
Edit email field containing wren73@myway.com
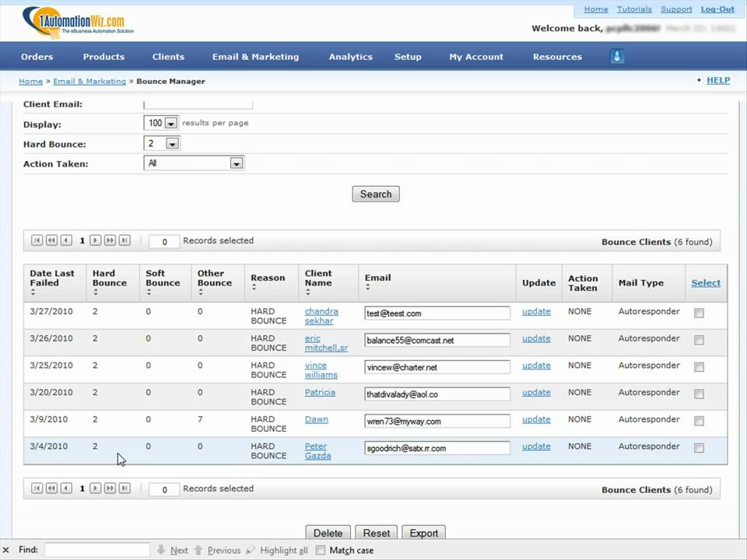pos(437,421)
